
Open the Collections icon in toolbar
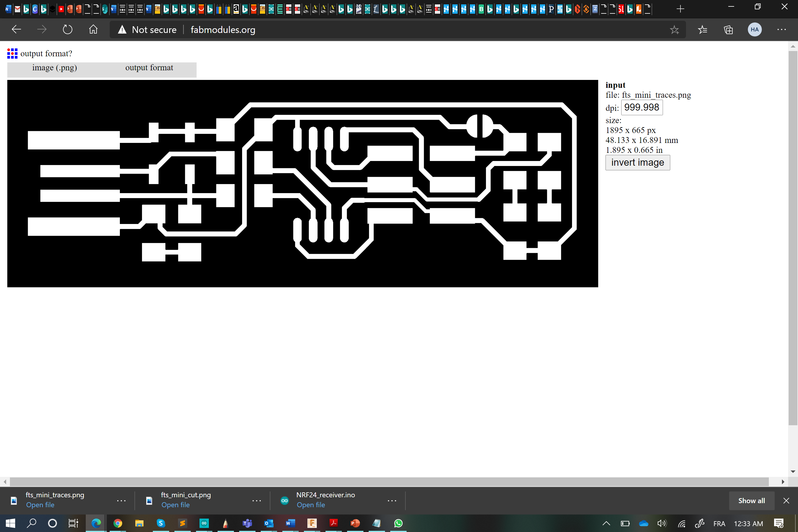pos(728,30)
